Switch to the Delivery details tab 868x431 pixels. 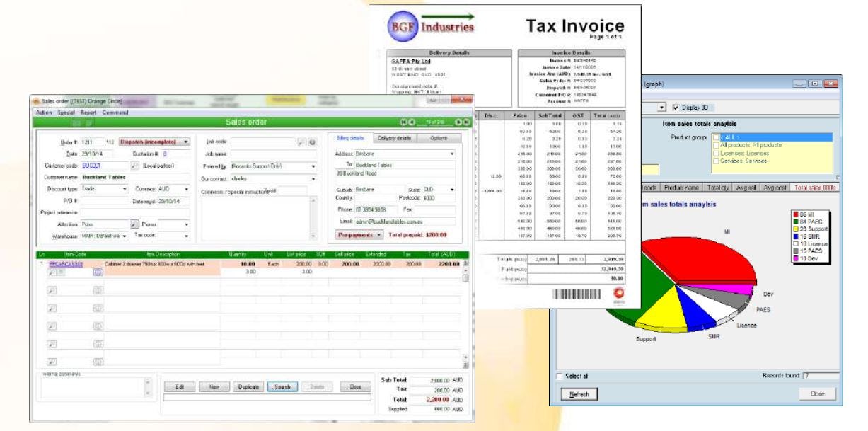(395, 138)
